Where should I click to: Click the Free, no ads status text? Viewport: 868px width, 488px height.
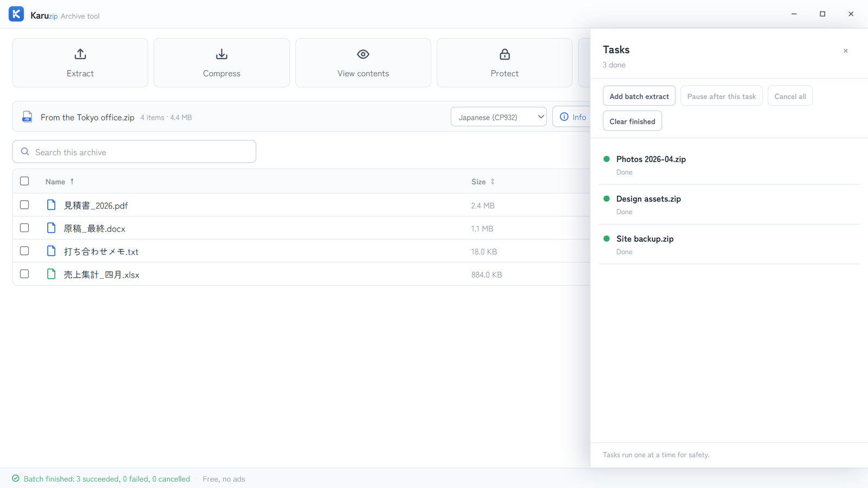coord(224,479)
